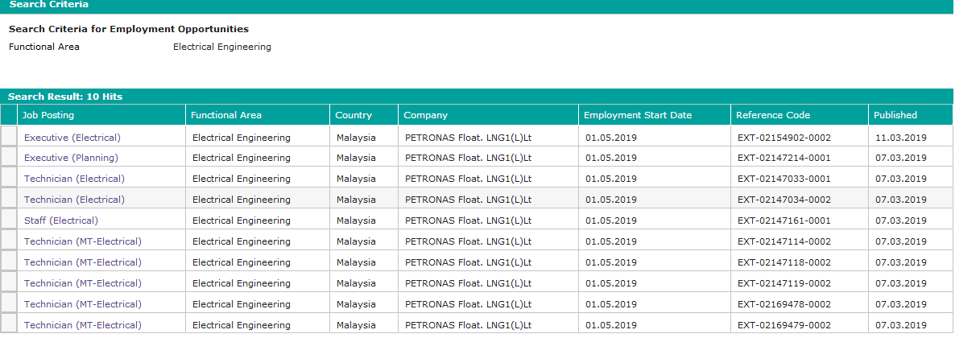The width and height of the screenshot is (980, 338).
Task: Tick the row selector for Executive (Electrical)
Action: click(x=9, y=137)
